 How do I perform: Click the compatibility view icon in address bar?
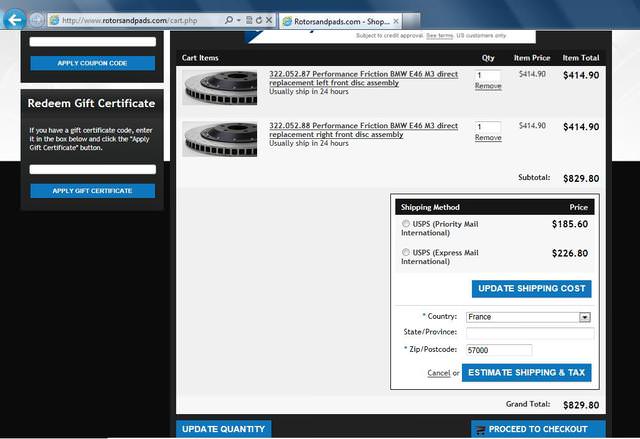pos(249,20)
